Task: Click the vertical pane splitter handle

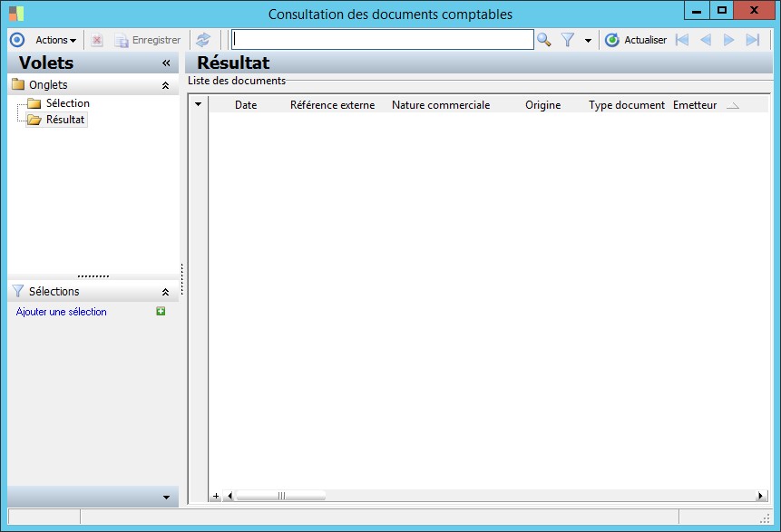Action: 181,279
